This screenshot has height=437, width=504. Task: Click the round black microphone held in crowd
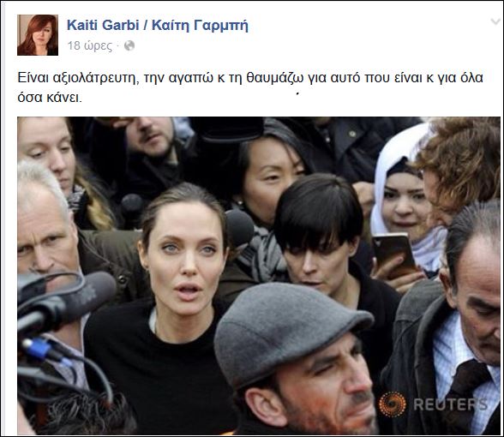point(239,228)
